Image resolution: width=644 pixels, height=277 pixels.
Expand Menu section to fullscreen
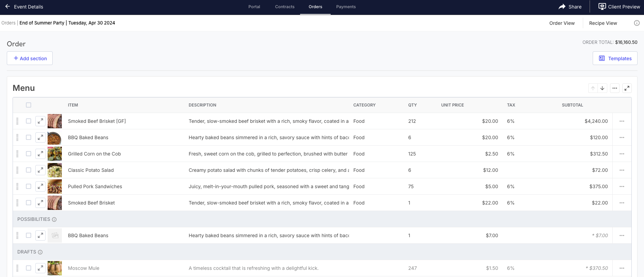coord(627,88)
